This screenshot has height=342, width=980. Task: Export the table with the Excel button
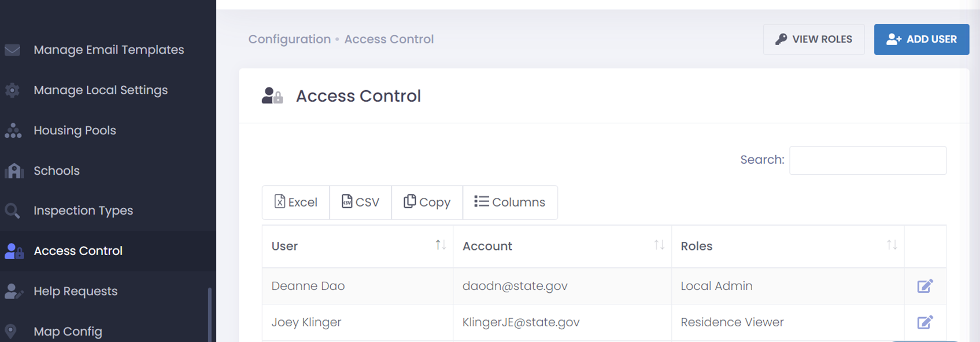pos(295,203)
